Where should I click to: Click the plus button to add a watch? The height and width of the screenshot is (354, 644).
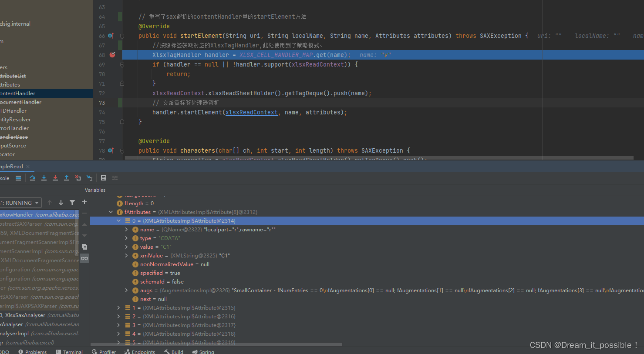click(84, 202)
